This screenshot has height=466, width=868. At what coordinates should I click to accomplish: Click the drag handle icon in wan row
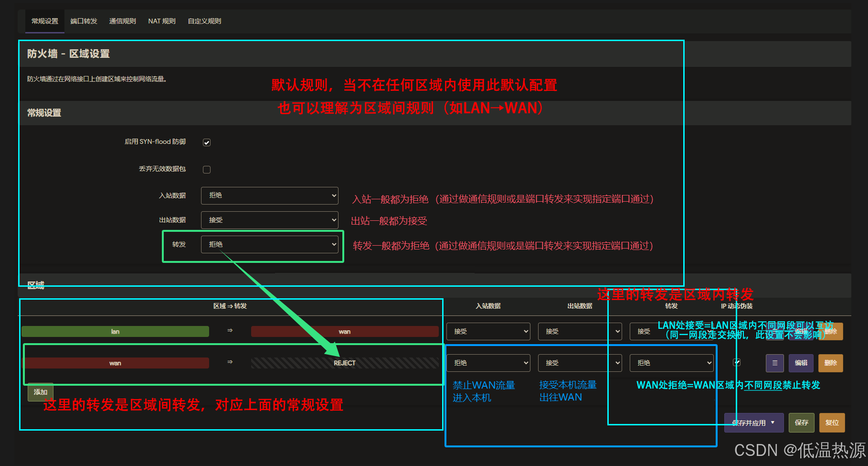coord(774,363)
